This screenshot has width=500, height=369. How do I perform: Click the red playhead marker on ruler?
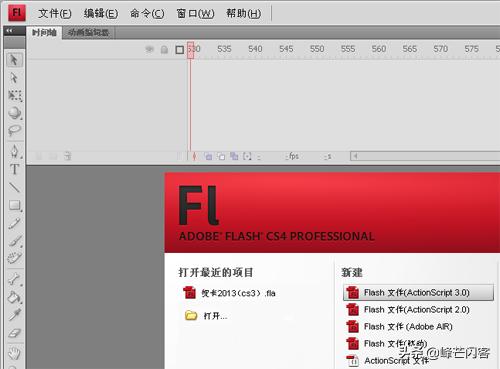click(190, 50)
